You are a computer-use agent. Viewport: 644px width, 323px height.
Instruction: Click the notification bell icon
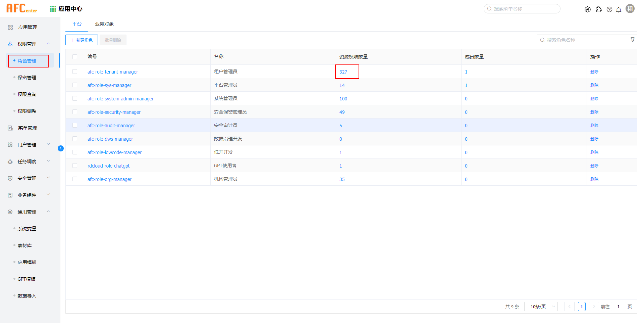pyautogui.click(x=619, y=9)
